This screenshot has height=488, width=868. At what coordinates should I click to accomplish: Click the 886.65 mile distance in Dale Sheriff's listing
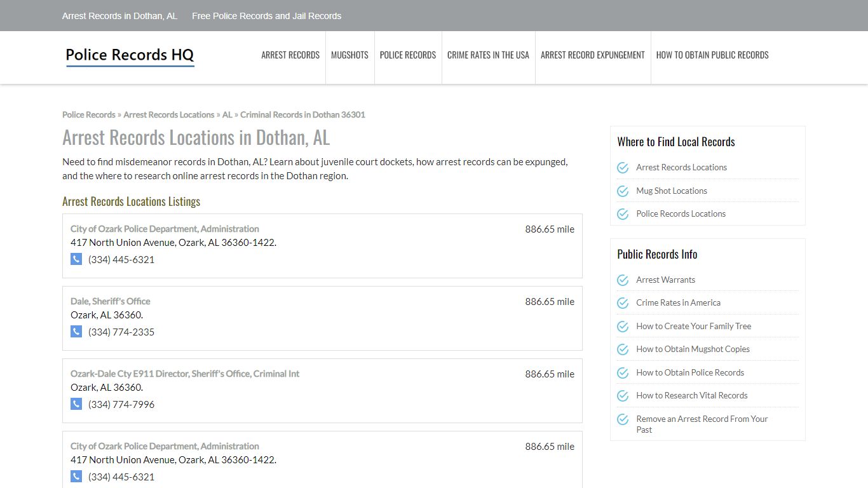point(550,302)
